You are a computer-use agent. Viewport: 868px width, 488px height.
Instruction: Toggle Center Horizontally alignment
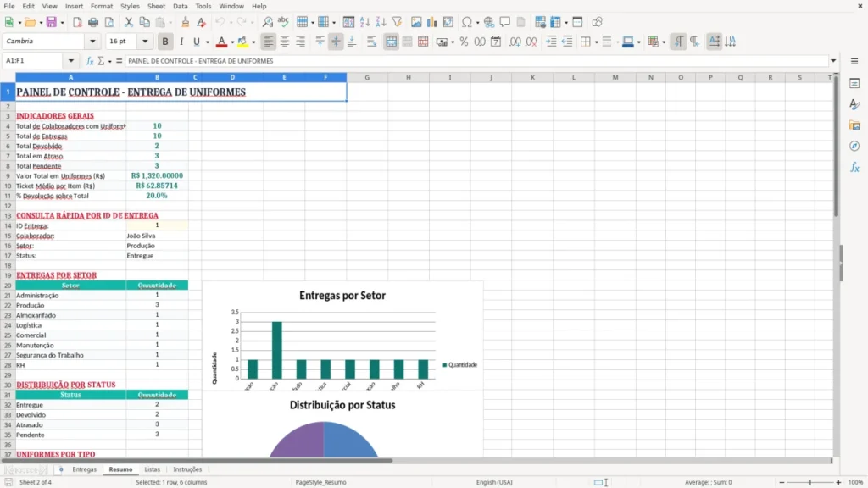pos(285,42)
